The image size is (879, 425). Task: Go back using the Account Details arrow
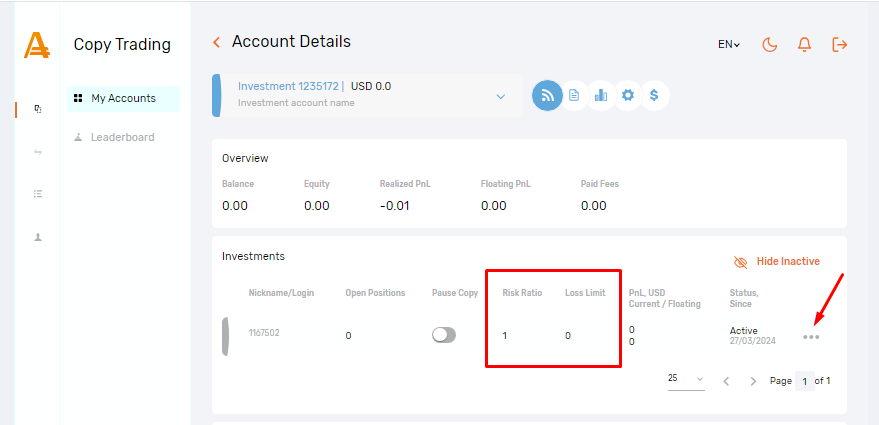216,42
